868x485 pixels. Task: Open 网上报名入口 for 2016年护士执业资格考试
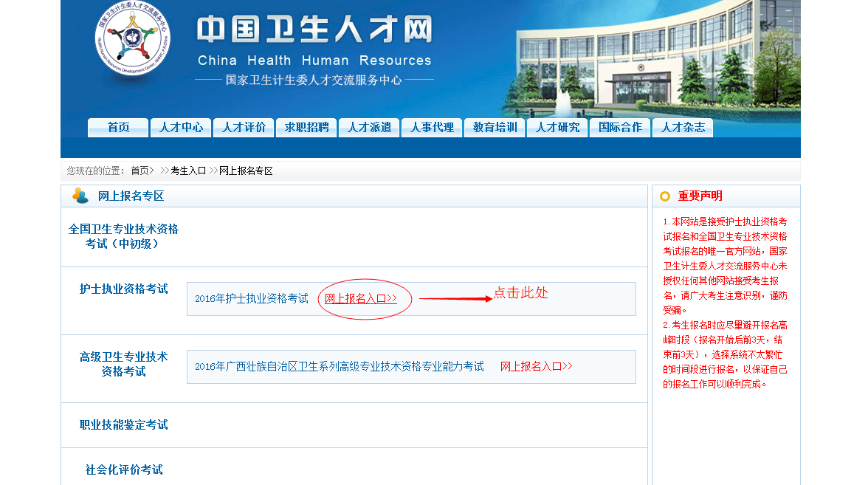[361, 299]
